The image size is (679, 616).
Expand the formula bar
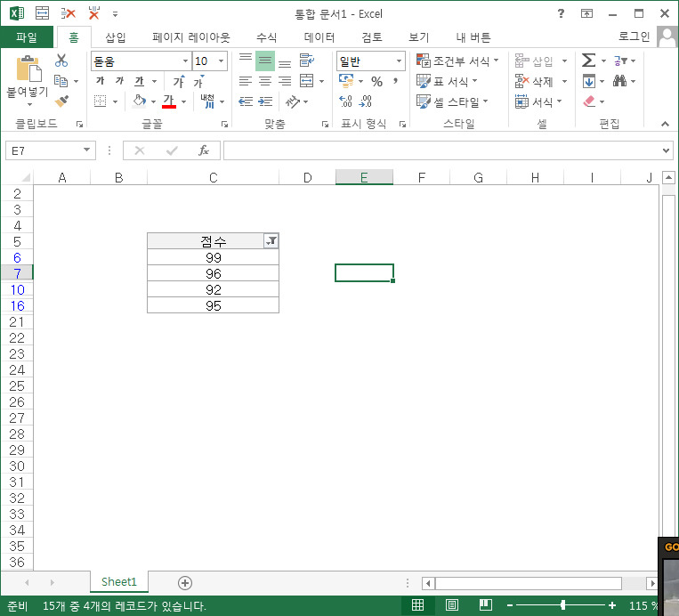666,150
